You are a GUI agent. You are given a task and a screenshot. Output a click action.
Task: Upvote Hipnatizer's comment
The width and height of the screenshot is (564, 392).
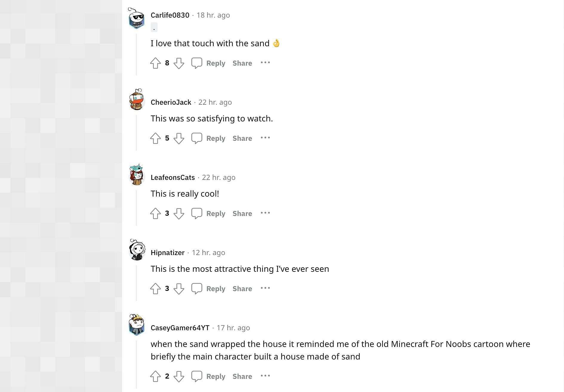pos(155,289)
